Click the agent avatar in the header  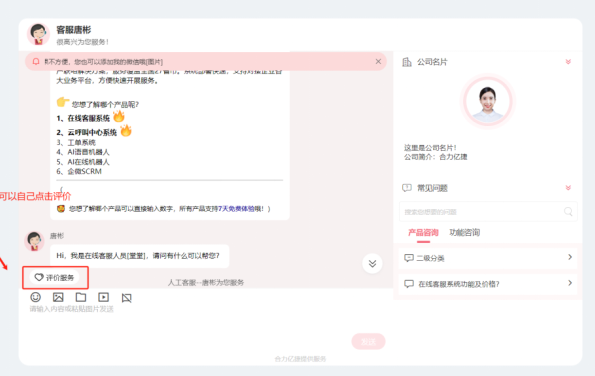coord(38,34)
